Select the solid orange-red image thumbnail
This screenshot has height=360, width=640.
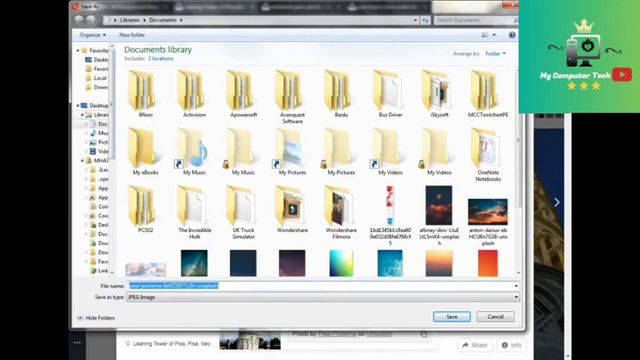pos(488,263)
